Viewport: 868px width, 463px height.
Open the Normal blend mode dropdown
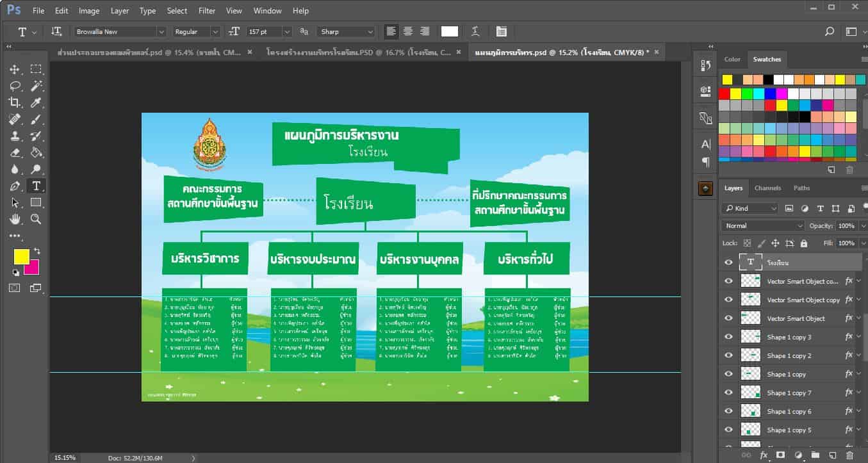click(x=762, y=225)
